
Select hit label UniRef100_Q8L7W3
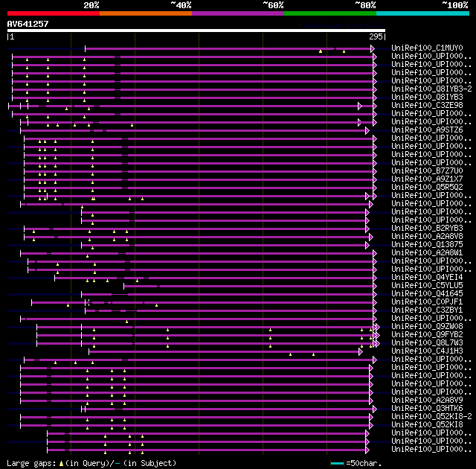(427, 343)
